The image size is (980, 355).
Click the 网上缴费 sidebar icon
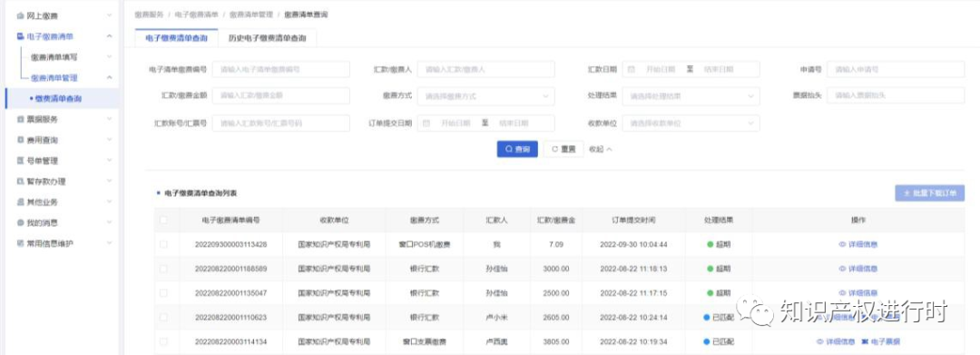click(x=21, y=15)
